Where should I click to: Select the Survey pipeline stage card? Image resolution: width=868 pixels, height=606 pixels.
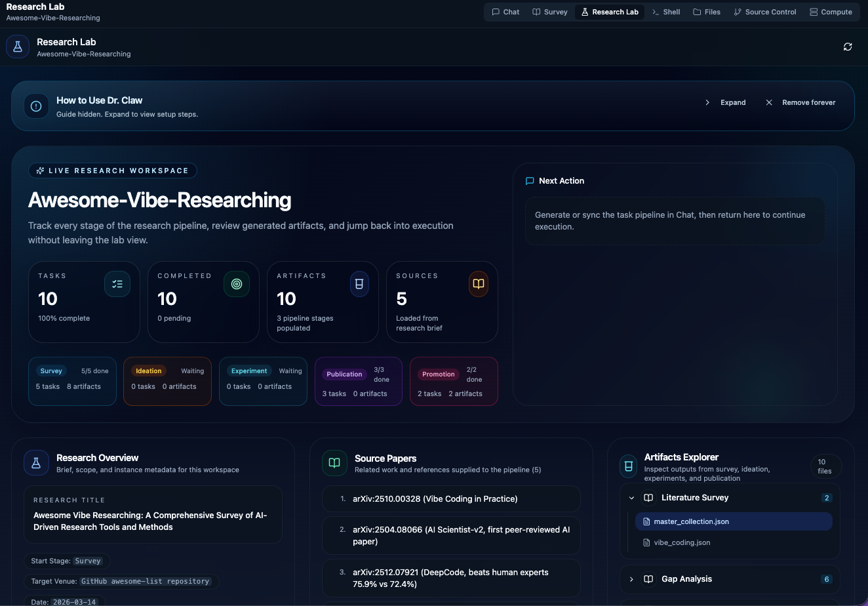pyautogui.click(x=72, y=381)
